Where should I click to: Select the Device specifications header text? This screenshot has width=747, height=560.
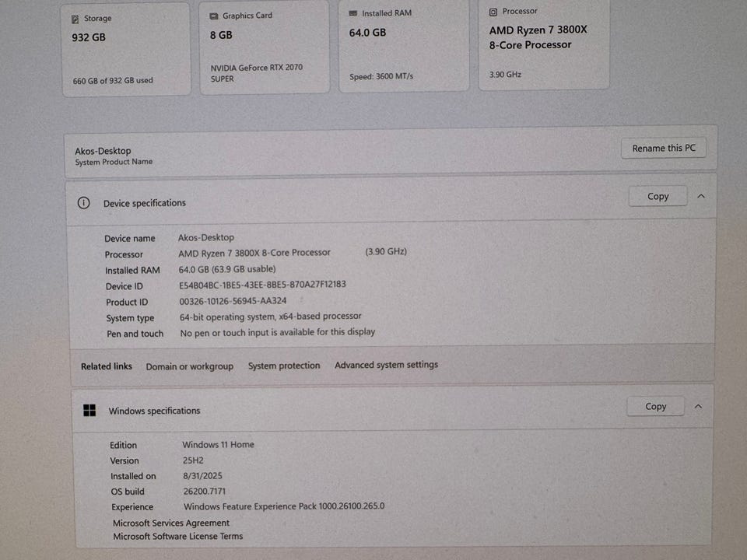(145, 203)
